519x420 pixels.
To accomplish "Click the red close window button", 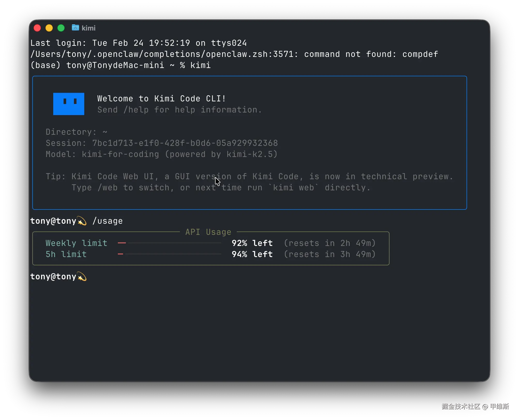I will pyautogui.click(x=37, y=28).
